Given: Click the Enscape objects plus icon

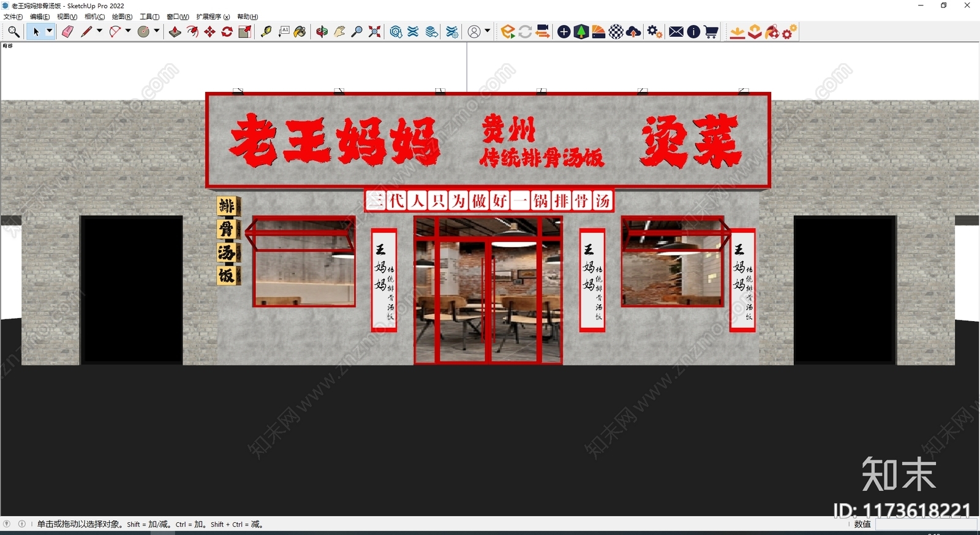Looking at the screenshot, I should [564, 32].
